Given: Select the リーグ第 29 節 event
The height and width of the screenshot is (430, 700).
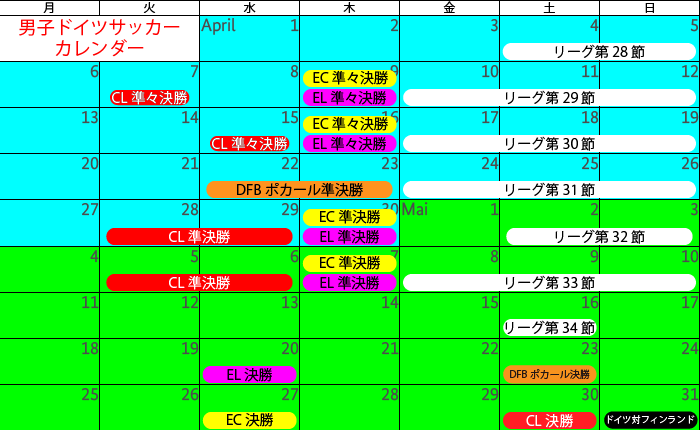Looking at the screenshot, I should pyautogui.click(x=549, y=97).
